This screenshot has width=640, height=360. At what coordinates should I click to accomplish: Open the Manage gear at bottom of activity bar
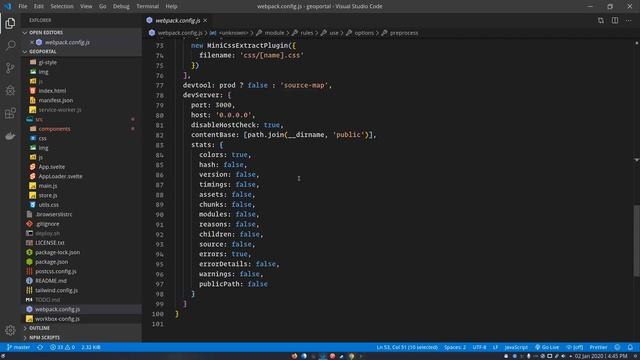pyautogui.click(x=10, y=330)
